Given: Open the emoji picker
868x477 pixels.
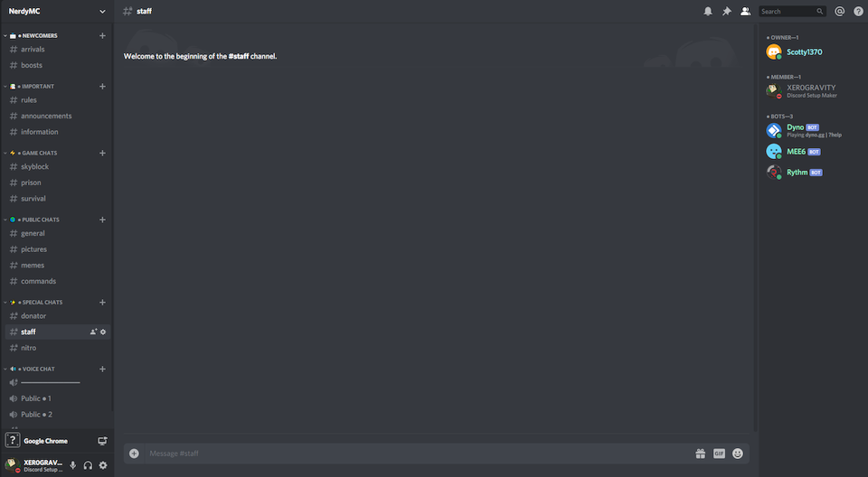Looking at the screenshot, I should pos(738,454).
